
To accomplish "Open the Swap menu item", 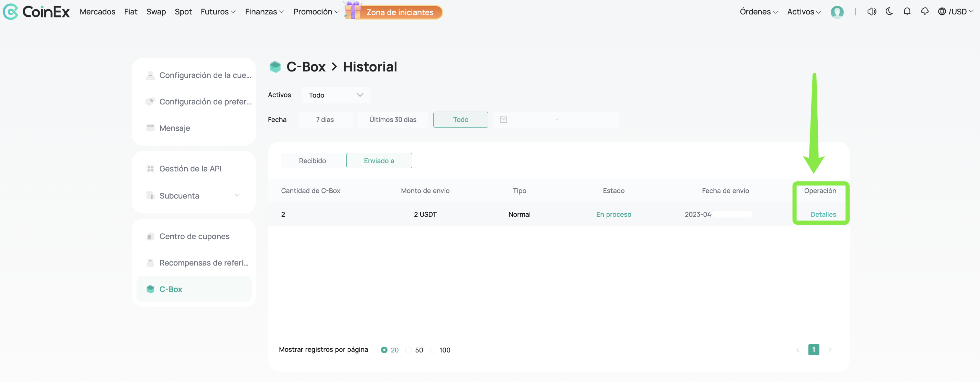I will point(156,12).
